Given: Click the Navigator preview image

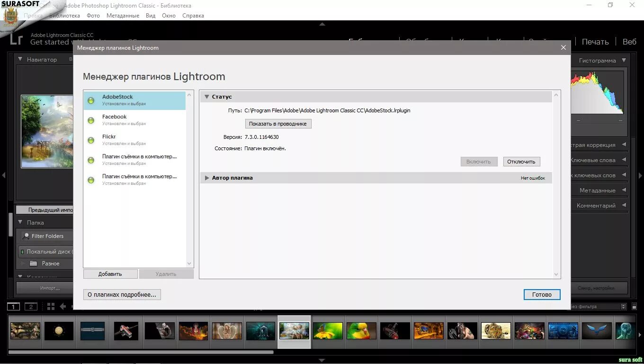Looking at the screenshot, I should pyautogui.click(x=47, y=131).
